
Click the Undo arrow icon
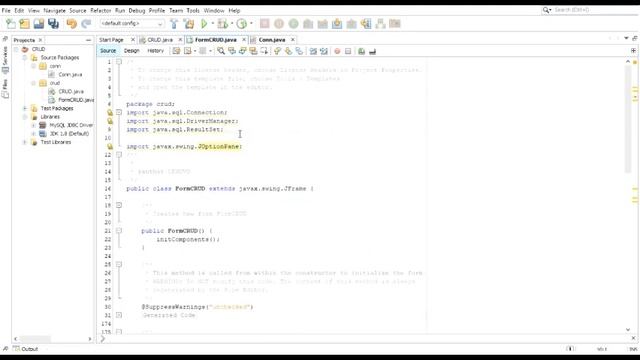[72, 24]
